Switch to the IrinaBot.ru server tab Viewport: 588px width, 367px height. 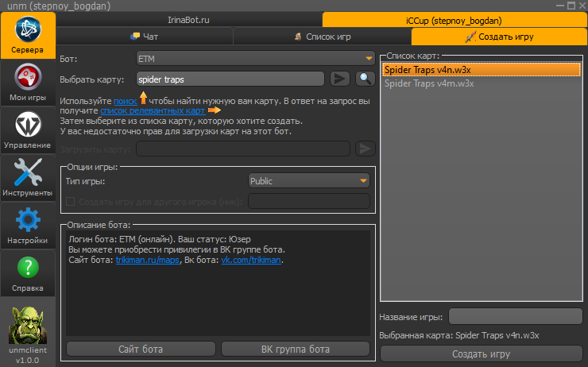(x=188, y=20)
